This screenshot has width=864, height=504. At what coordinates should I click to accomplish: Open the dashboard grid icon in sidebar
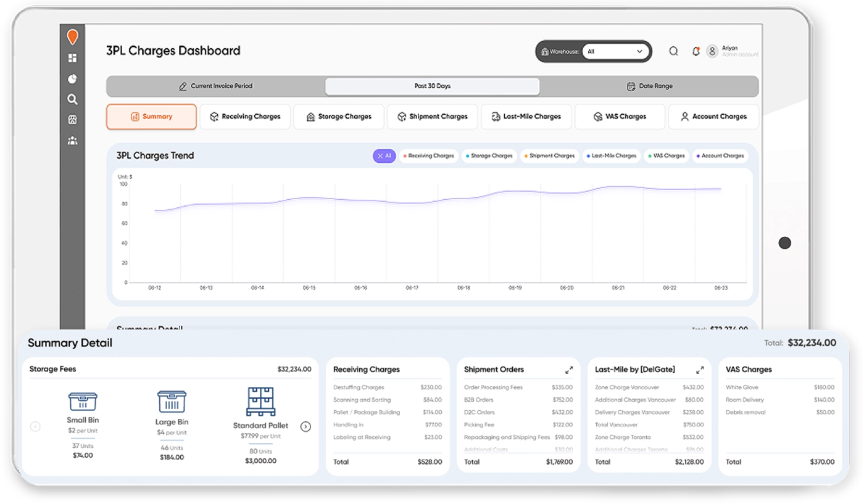click(x=72, y=58)
